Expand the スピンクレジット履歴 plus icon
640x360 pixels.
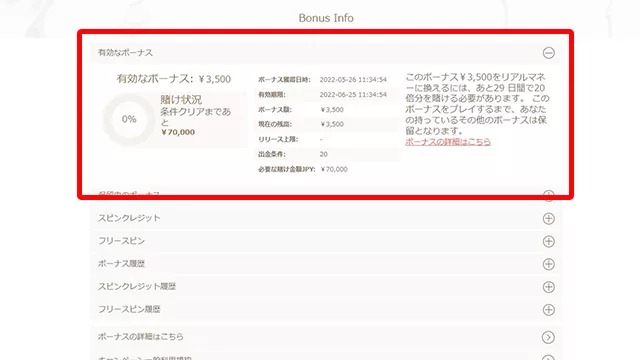(549, 287)
